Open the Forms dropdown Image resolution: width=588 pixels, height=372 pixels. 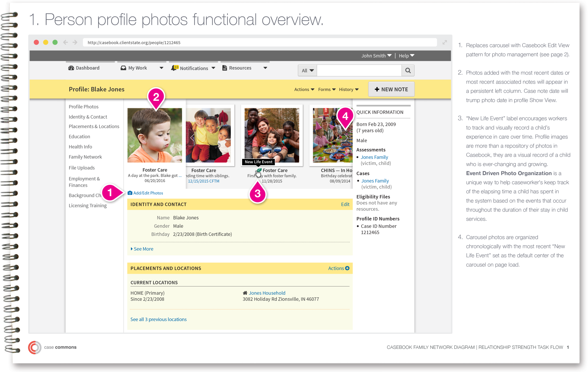click(x=327, y=90)
